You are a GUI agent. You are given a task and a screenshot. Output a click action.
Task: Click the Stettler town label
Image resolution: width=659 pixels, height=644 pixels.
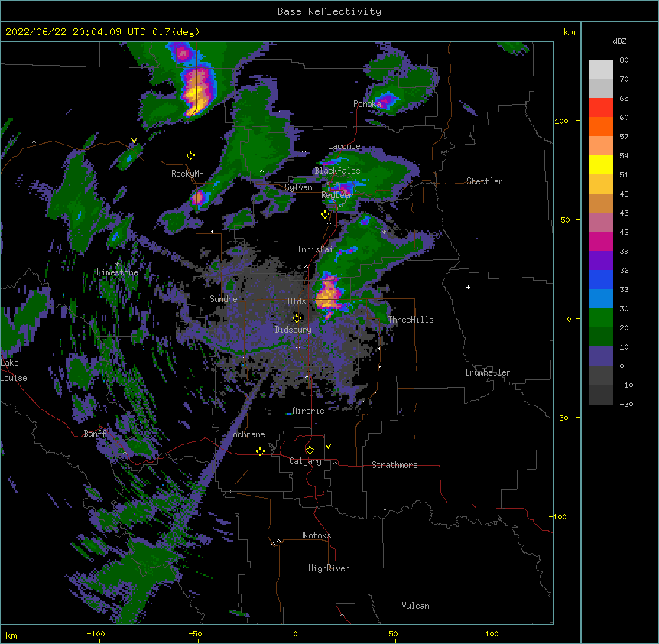pos(485,181)
